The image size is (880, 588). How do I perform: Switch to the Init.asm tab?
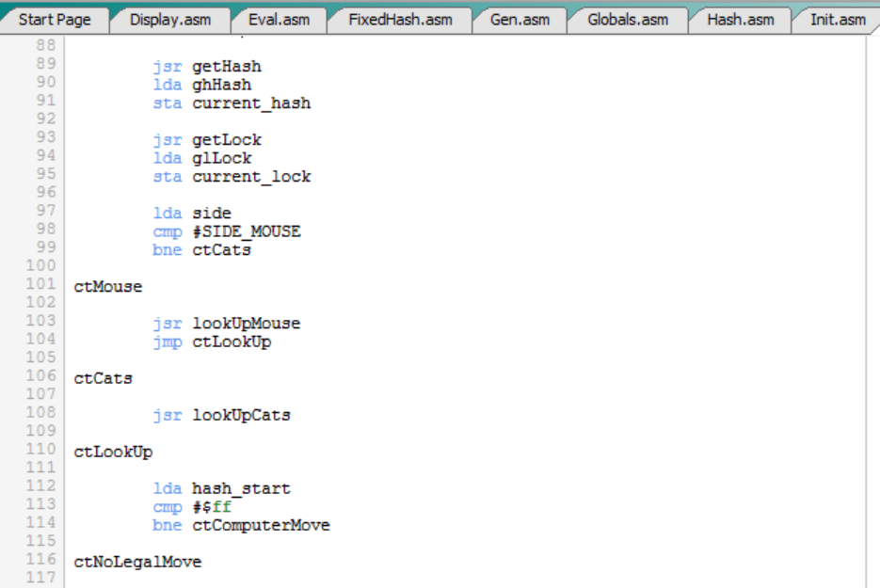(837, 20)
